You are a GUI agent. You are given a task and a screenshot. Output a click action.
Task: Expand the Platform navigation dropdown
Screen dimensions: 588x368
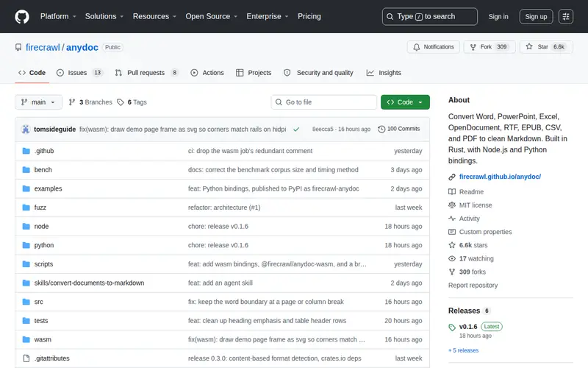click(58, 16)
